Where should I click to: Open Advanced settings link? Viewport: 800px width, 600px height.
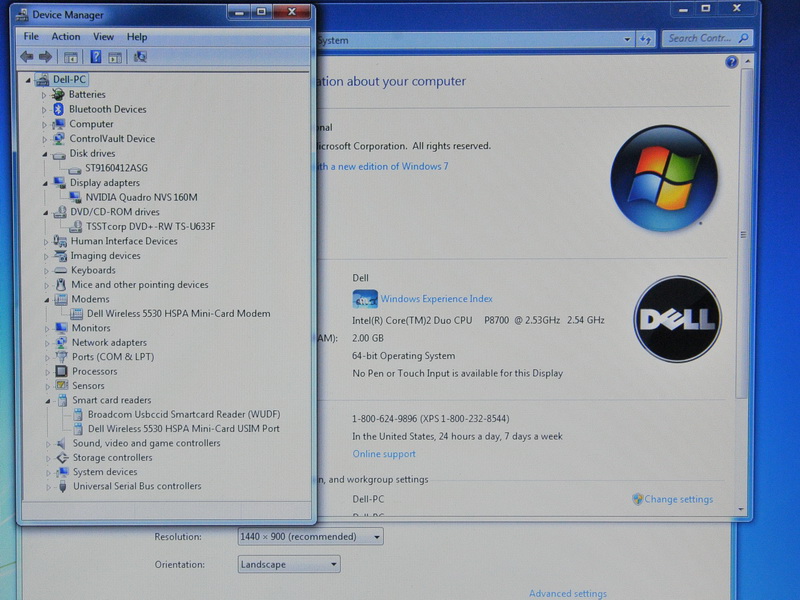coord(568,593)
